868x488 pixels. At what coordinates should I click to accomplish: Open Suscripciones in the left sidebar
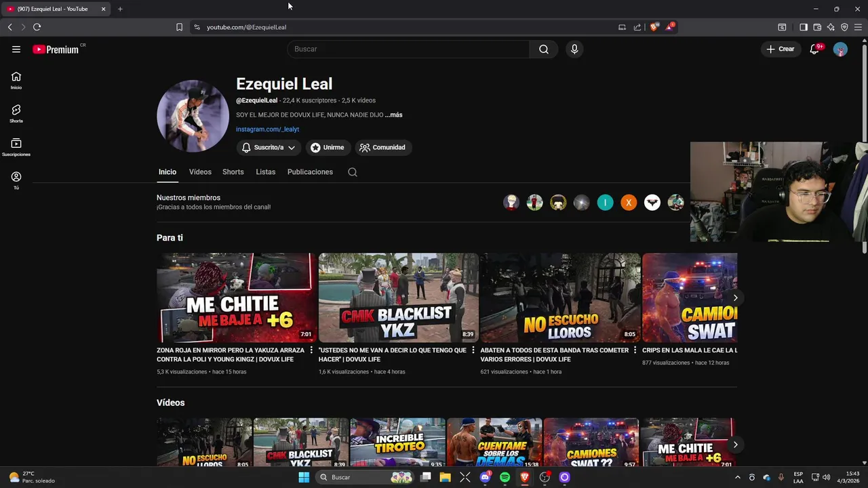tap(16, 147)
